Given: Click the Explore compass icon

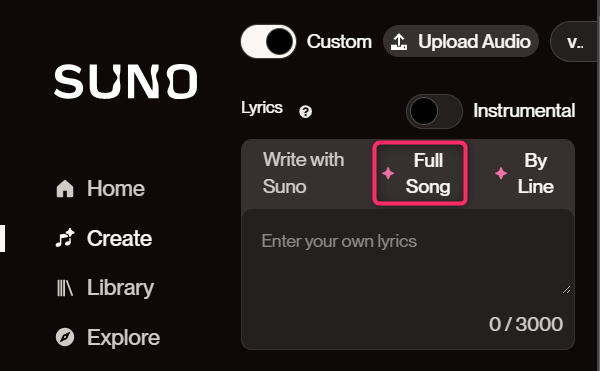Looking at the screenshot, I should pyautogui.click(x=65, y=337).
